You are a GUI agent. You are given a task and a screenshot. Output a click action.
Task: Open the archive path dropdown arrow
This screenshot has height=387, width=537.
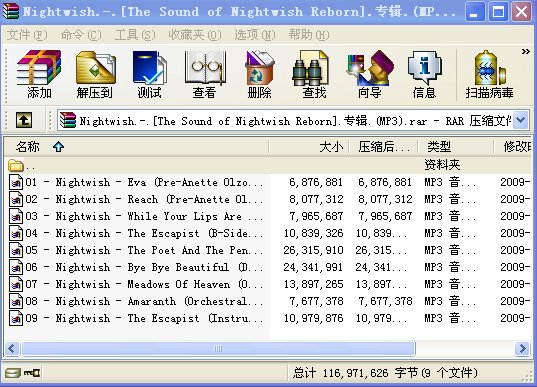click(521, 120)
